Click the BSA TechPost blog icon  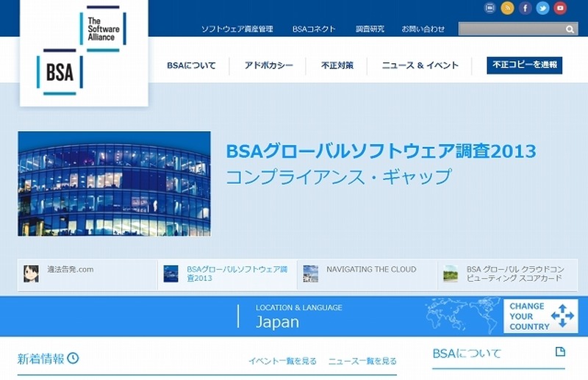pyautogui.click(x=490, y=8)
